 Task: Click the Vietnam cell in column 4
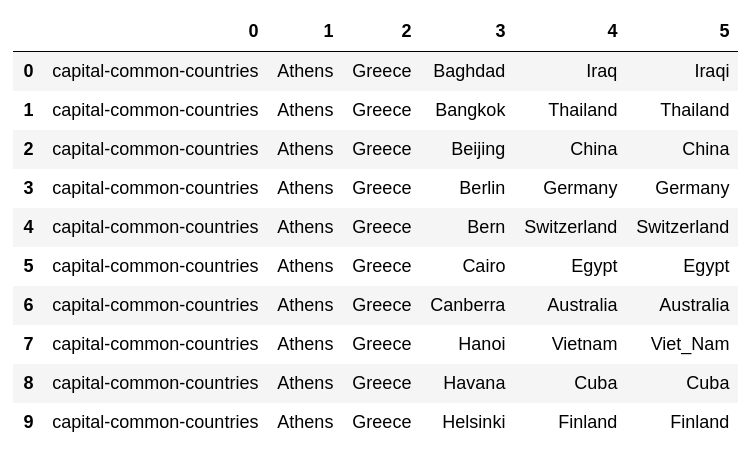(x=584, y=344)
